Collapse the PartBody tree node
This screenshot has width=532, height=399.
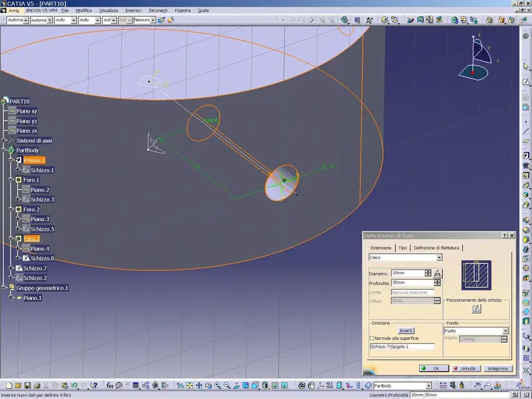(4, 150)
